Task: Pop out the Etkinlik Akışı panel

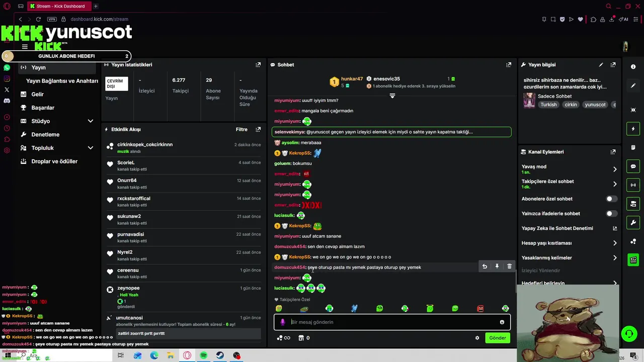Action: coord(258,129)
